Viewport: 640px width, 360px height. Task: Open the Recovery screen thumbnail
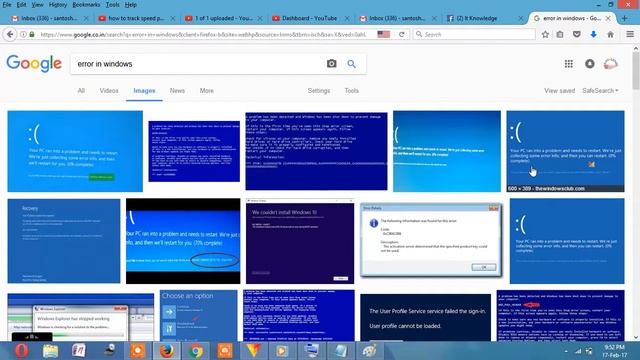coord(64,241)
